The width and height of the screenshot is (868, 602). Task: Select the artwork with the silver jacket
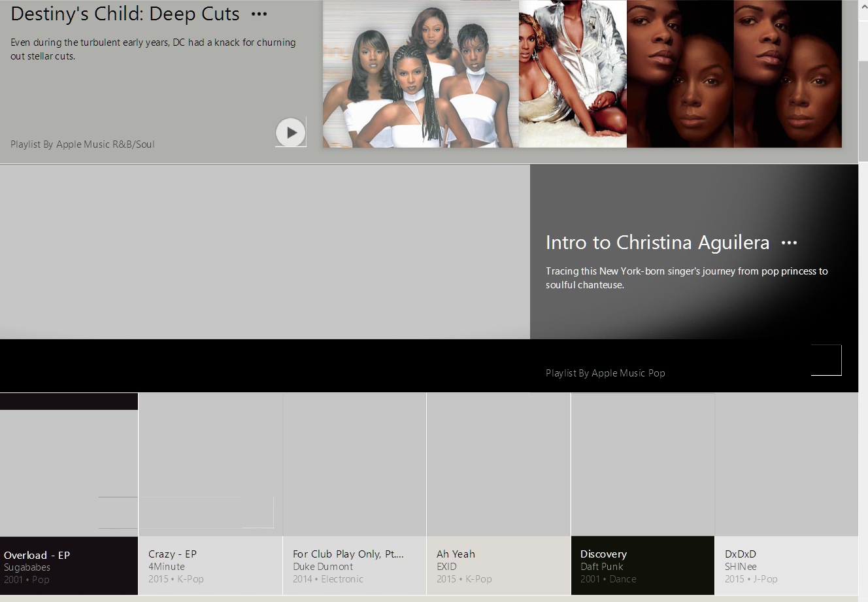point(573,74)
